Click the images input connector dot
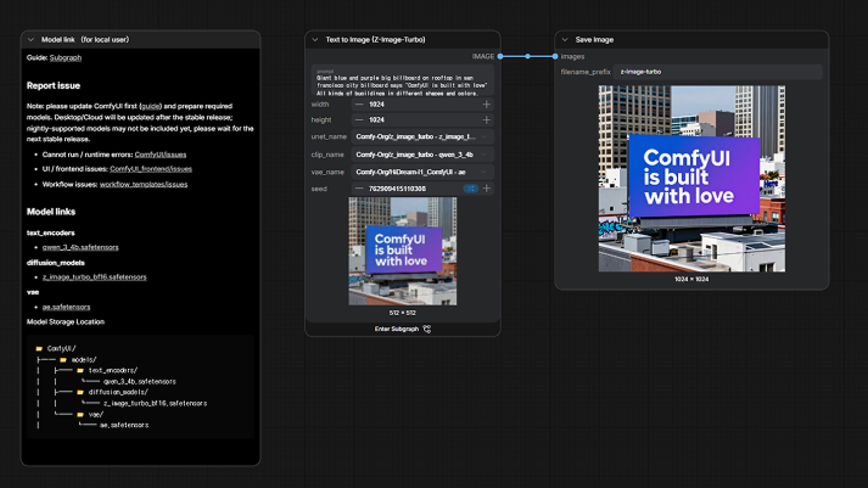 (555, 57)
